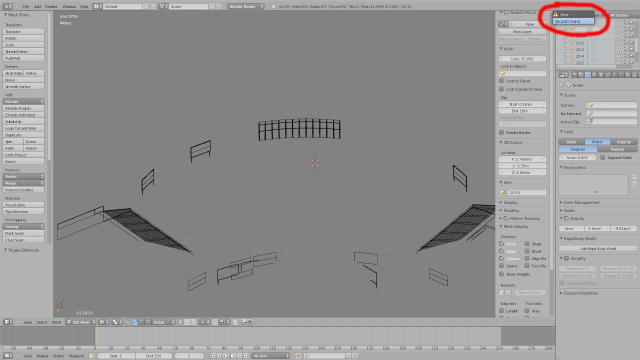Open the Add menu in top bar
640x360 pixels.
click(x=37, y=7)
